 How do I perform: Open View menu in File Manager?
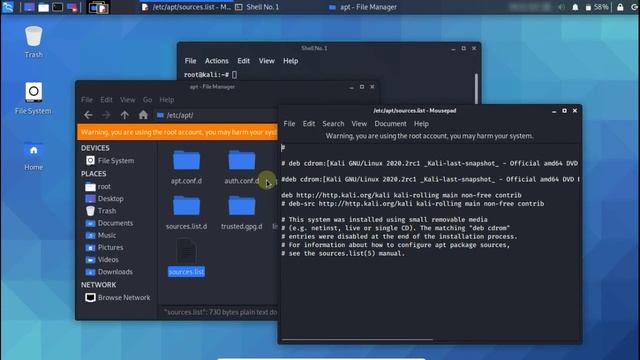coord(127,100)
